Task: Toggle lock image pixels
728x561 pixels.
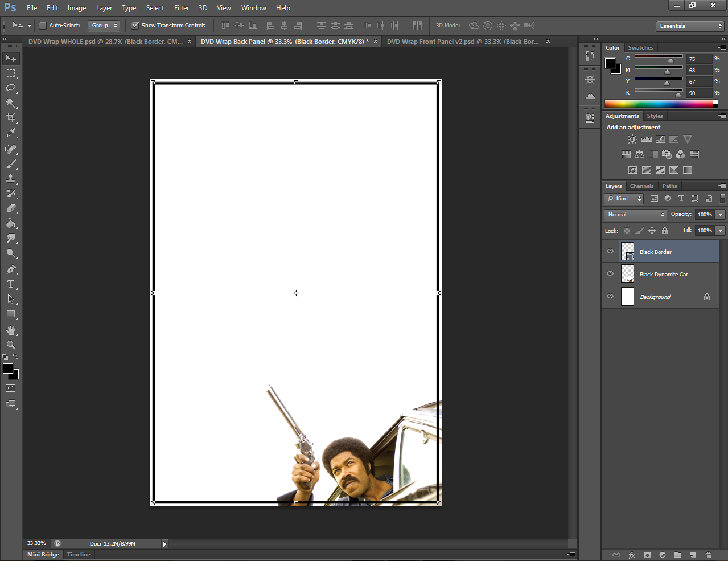Action: tap(639, 231)
